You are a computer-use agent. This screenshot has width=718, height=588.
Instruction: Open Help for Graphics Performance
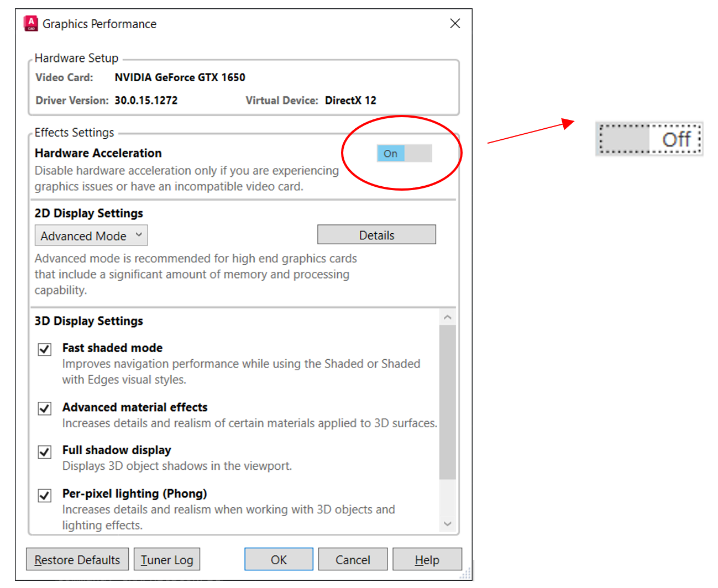click(427, 560)
